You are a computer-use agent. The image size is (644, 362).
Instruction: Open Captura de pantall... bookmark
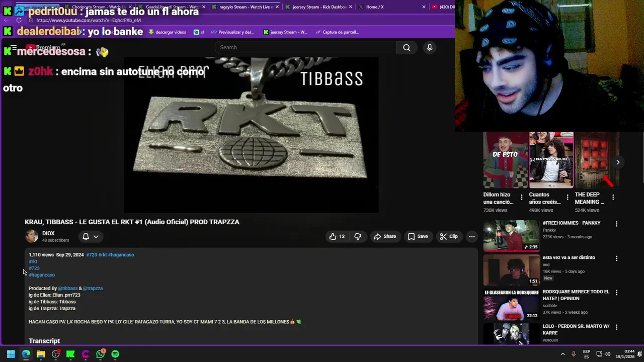pos(337,32)
